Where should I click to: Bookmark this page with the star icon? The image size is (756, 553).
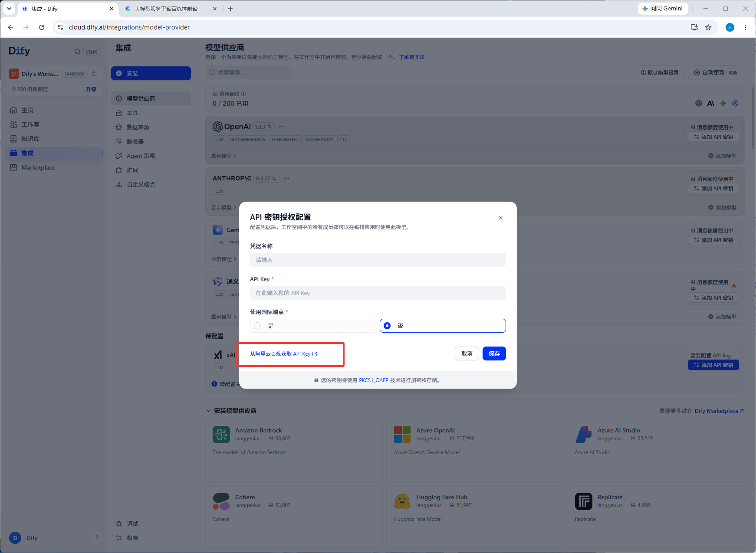pyautogui.click(x=708, y=27)
